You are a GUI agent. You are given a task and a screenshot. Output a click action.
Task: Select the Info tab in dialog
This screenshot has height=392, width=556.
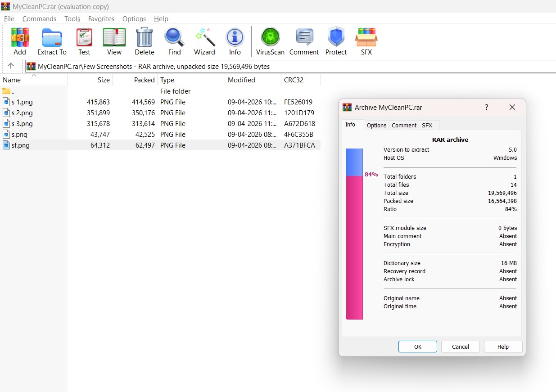350,125
